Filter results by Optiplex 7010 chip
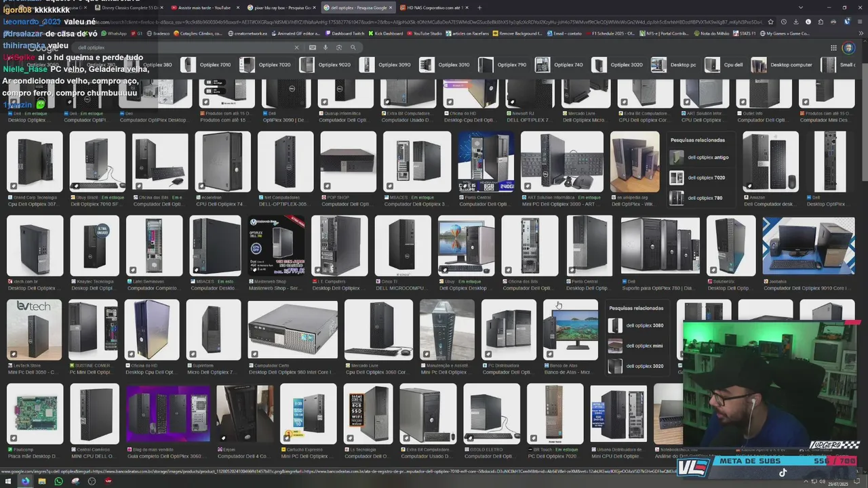868x488 pixels. pyautogui.click(x=206, y=65)
